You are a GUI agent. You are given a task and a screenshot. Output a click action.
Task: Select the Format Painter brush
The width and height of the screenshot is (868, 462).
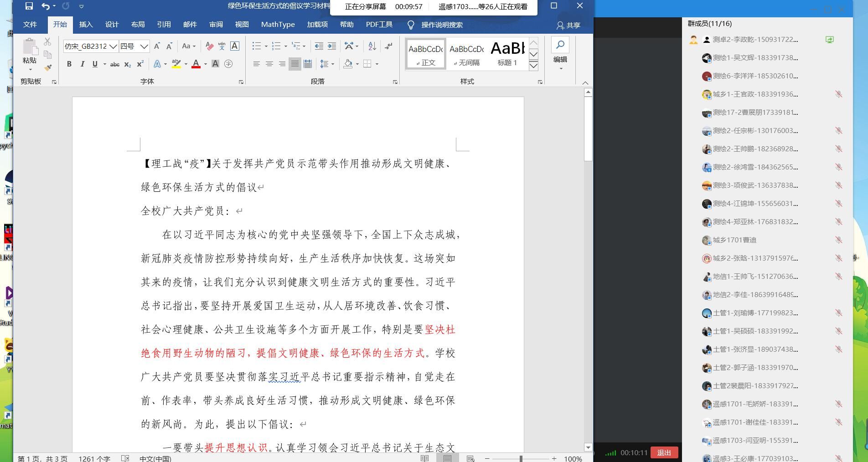[x=47, y=67]
